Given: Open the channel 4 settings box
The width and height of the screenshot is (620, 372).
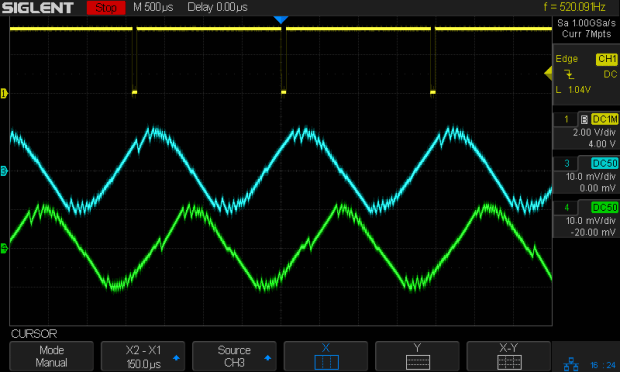Looking at the screenshot, I should [x=586, y=219].
